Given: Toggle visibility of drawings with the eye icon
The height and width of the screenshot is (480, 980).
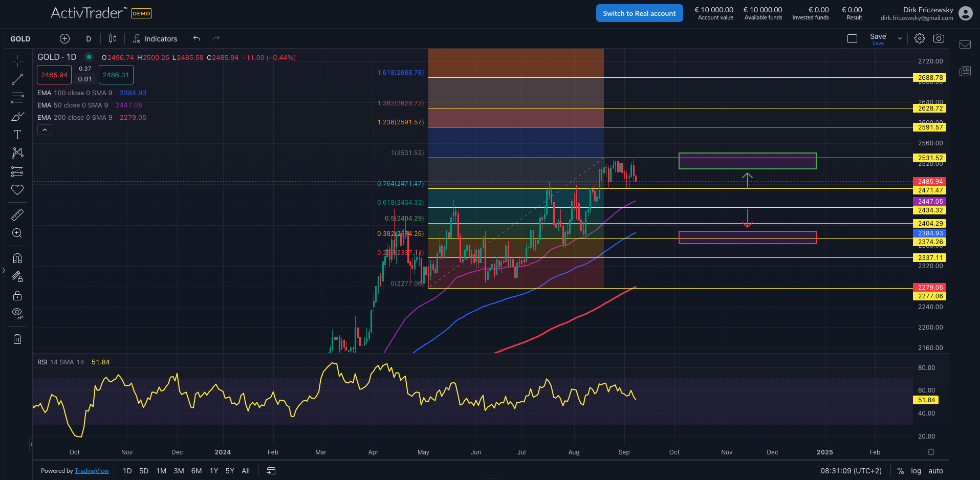Looking at the screenshot, I should [17, 313].
